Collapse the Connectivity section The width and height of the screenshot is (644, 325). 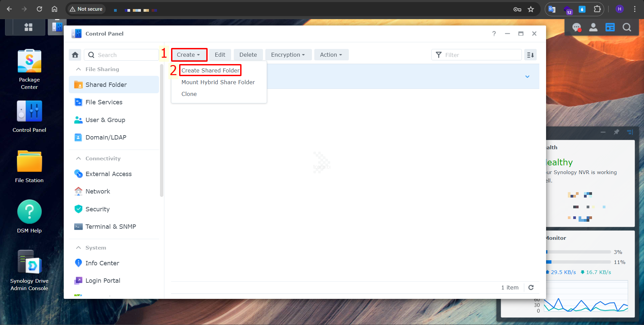78,158
